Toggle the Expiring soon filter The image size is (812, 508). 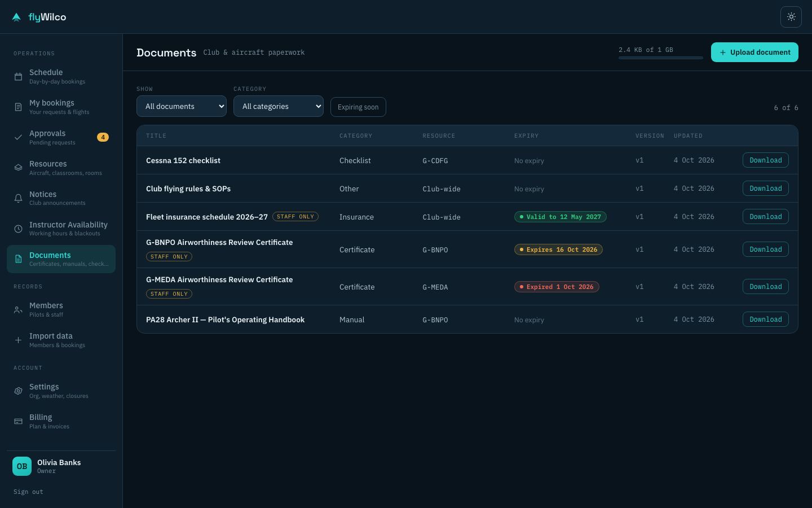click(358, 107)
